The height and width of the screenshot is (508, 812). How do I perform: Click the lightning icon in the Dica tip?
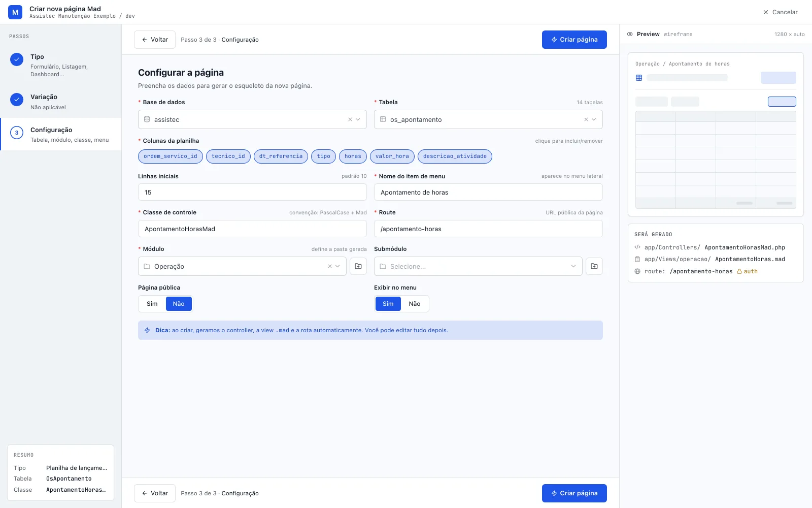tap(147, 330)
